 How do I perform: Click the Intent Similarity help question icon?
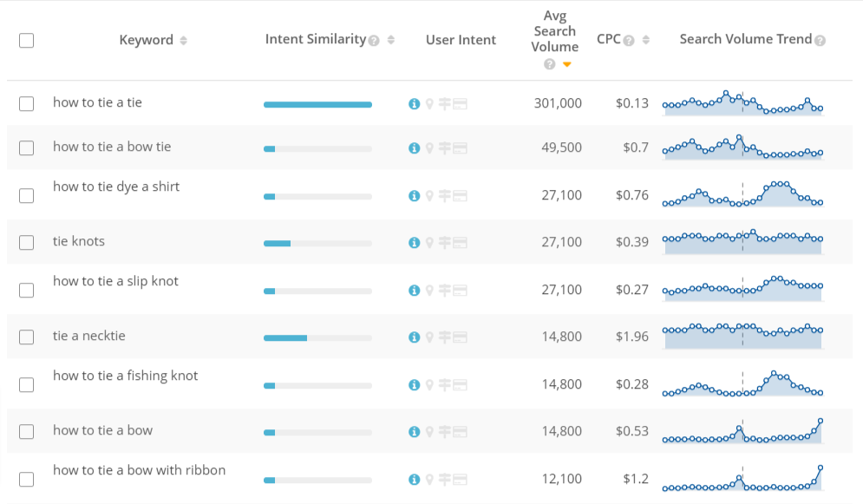[374, 41]
